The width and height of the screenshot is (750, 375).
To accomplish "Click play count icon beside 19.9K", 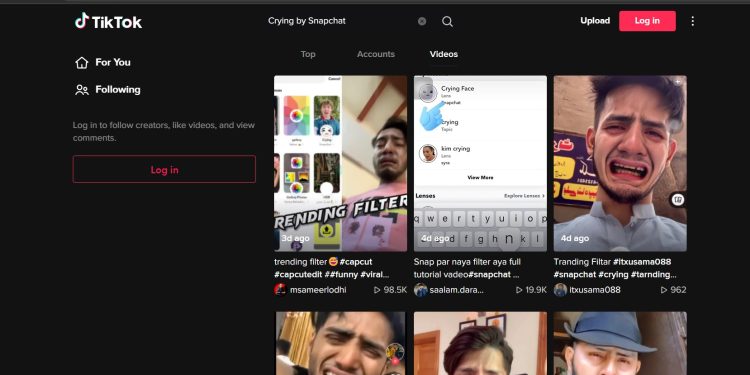I will [x=519, y=290].
